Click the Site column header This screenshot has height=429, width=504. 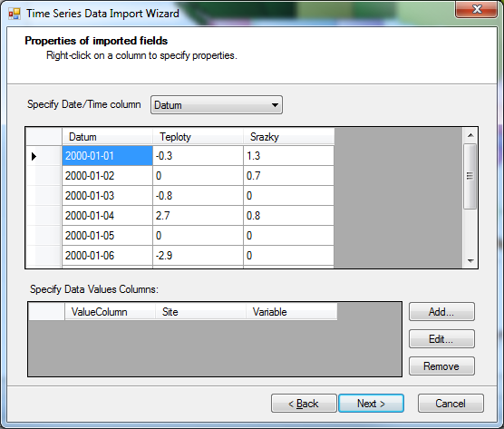click(200, 312)
